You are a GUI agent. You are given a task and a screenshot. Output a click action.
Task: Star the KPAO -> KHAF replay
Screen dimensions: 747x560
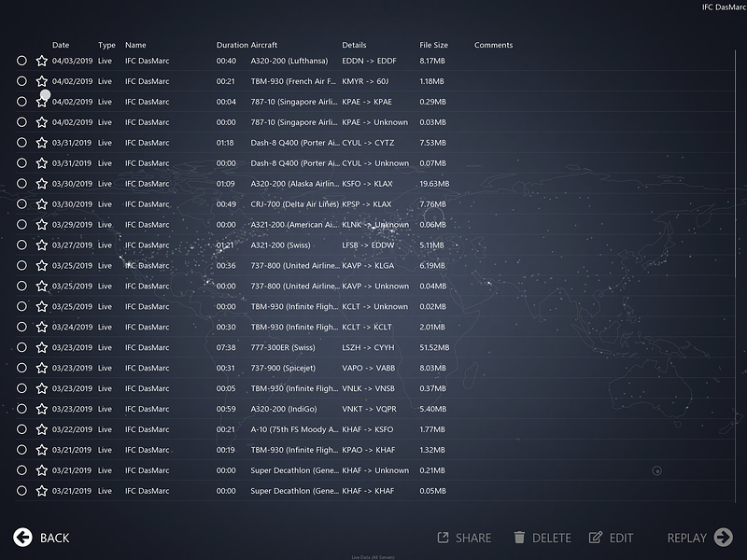pyautogui.click(x=42, y=450)
